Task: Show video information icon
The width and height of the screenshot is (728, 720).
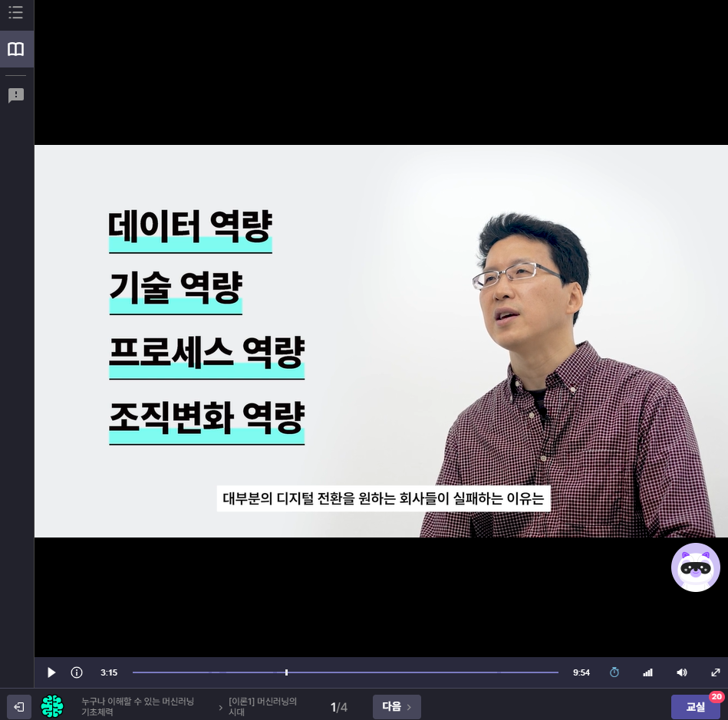Action: click(x=77, y=672)
